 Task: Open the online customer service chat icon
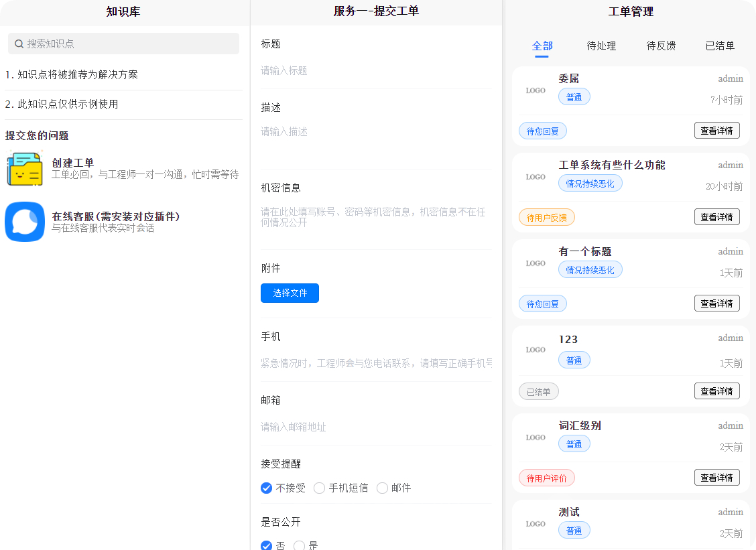(x=25, y=222)
